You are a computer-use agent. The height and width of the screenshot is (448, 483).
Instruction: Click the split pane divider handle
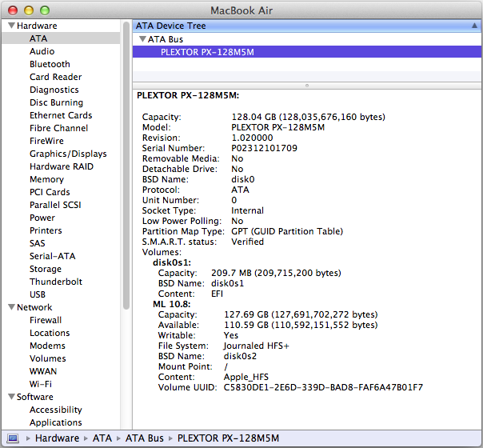(x=306, y=85)
